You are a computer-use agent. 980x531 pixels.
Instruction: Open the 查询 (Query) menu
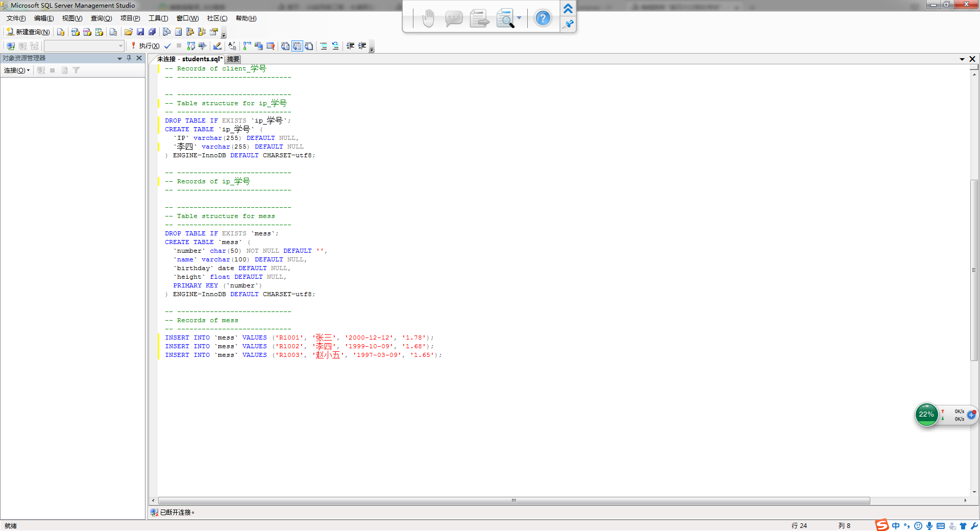tap(101, 18)
